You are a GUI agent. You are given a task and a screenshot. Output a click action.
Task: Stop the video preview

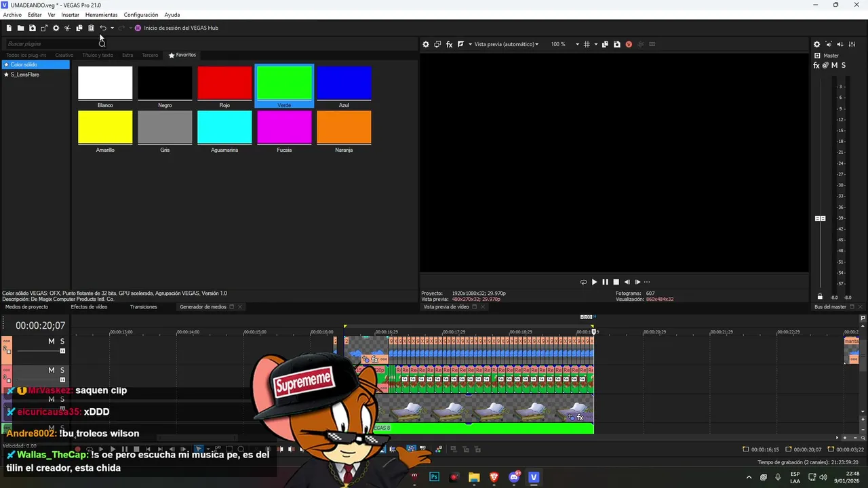(x=616, y=282)
